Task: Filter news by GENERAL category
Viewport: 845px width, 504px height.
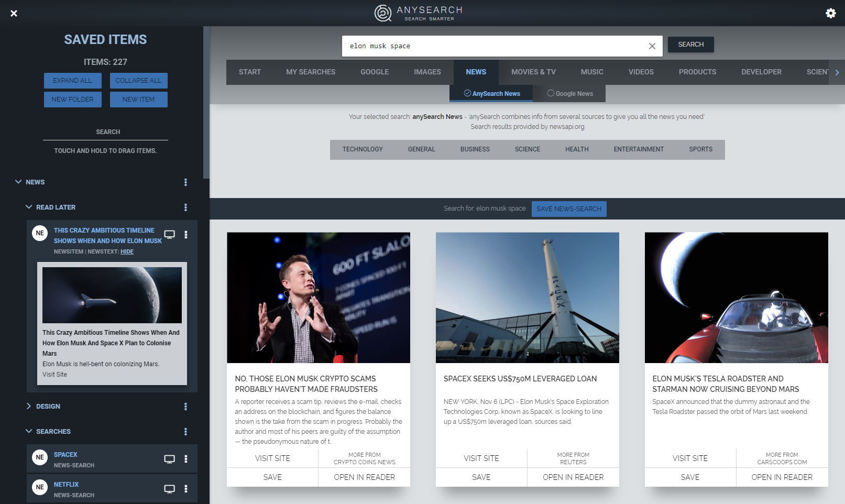Action: point(422,150)
